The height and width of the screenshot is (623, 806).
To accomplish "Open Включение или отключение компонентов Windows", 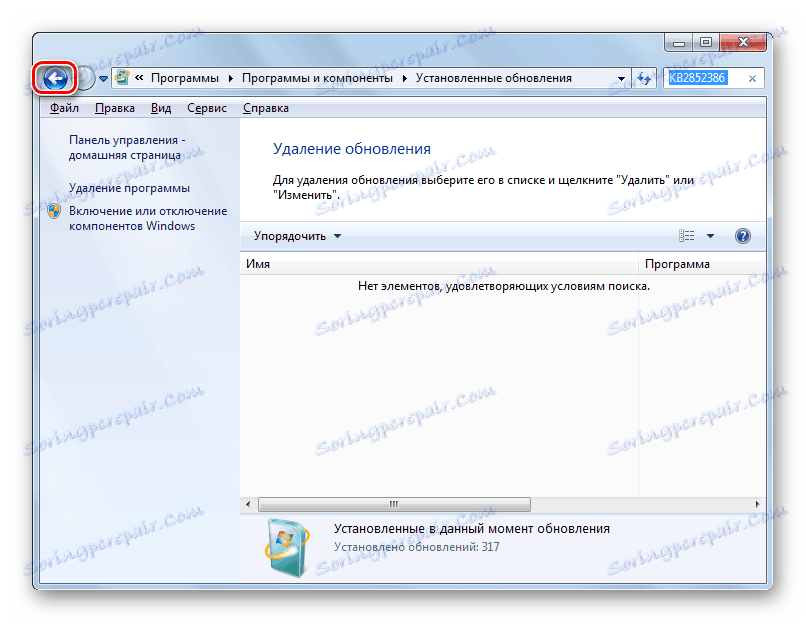I will [148, 218].
